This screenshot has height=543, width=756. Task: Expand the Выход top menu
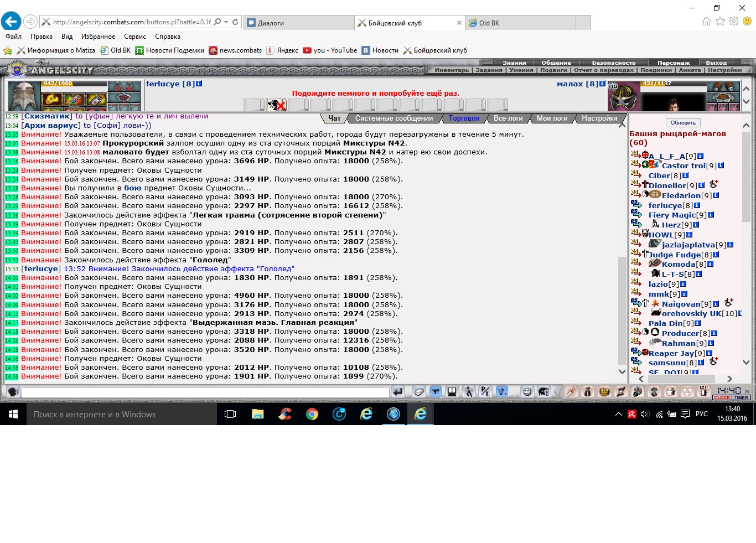click(716, 63)
